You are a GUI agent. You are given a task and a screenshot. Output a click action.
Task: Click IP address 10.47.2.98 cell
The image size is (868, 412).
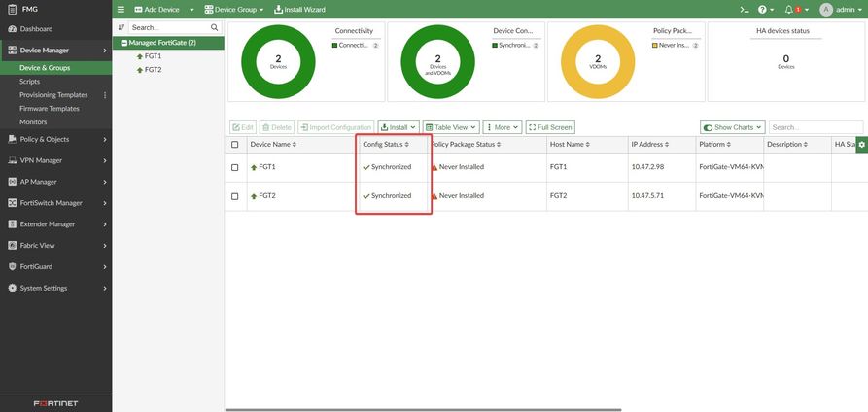[x=647, y=167]
